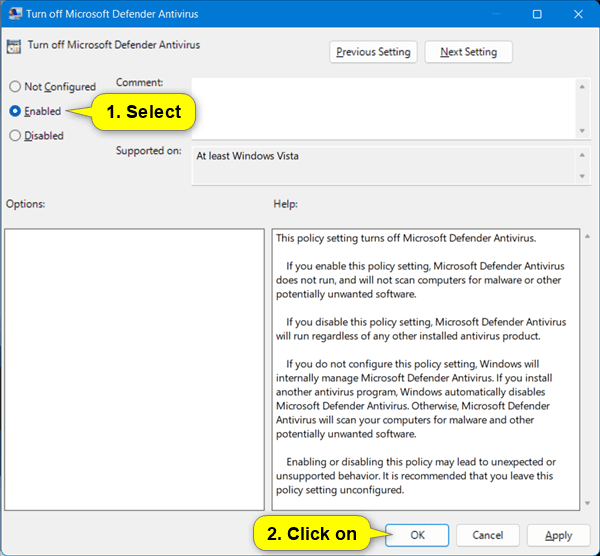Click the 'Help:' label
The image size is (600, 556).
285,204
